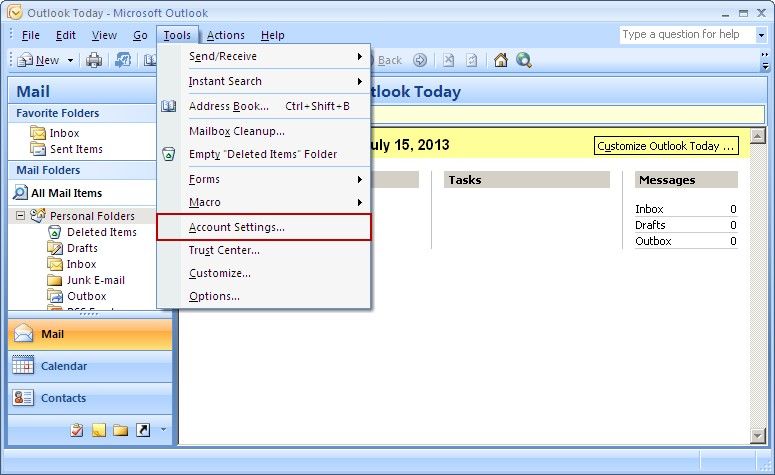Open Inbox under Personal Folders

tap(81, 264)
